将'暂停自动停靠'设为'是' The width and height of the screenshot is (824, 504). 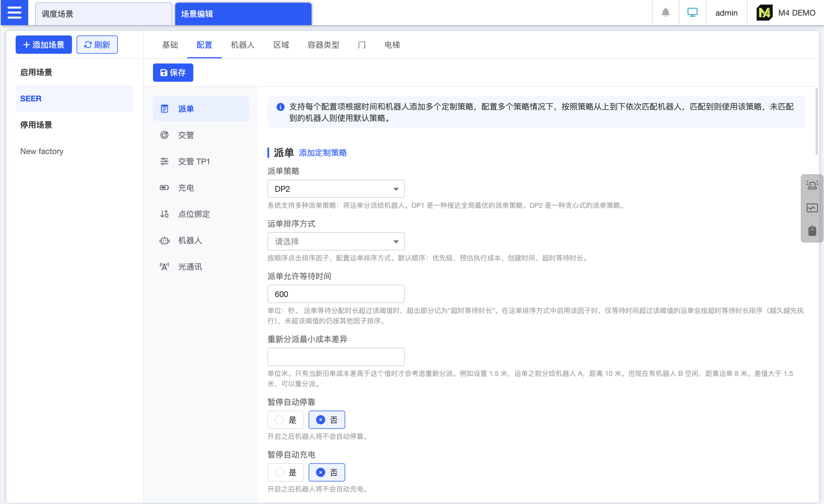pyautogui.click(x=285, y=420)
